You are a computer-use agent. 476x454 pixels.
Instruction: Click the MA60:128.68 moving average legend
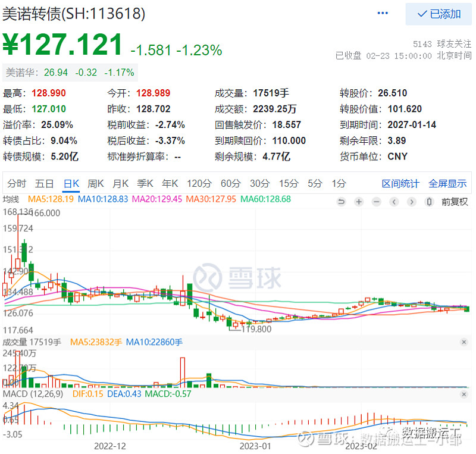[265, 199]
